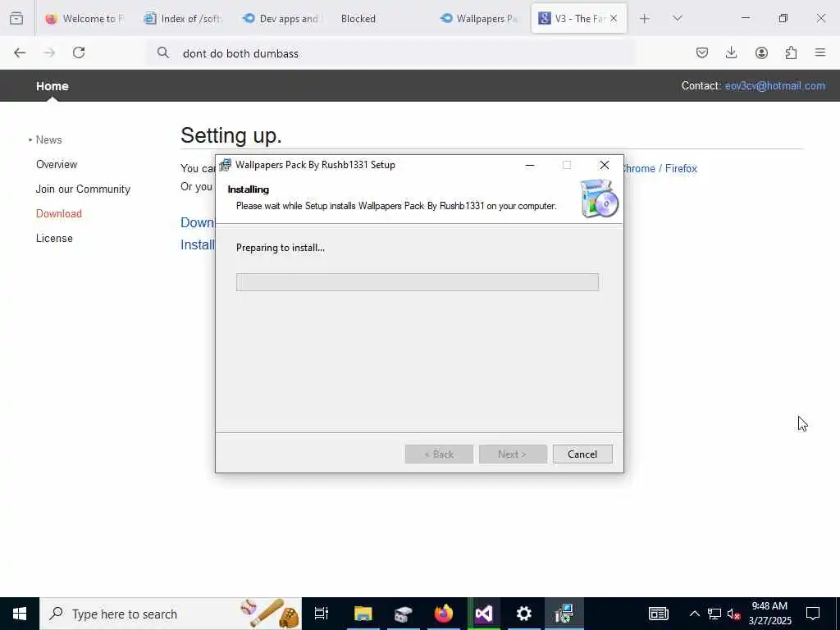
Task: Switch to the 'Dev apps and' tab
Action: coord(281,18)
